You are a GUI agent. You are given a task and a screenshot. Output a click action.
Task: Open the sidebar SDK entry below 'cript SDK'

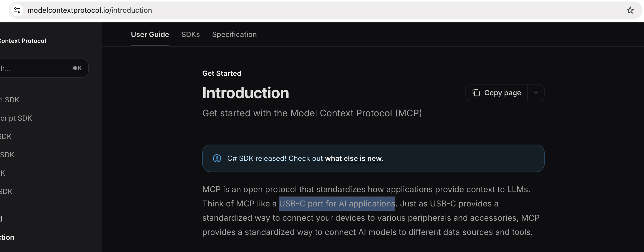6,136
